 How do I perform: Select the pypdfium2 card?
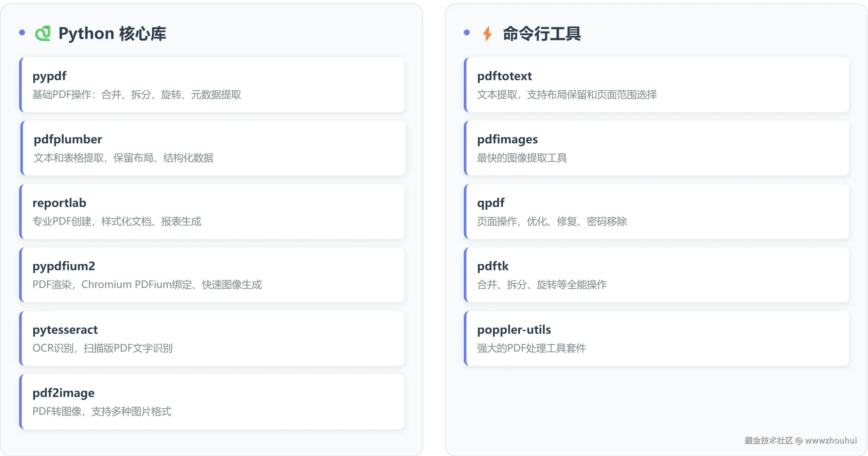212,275
